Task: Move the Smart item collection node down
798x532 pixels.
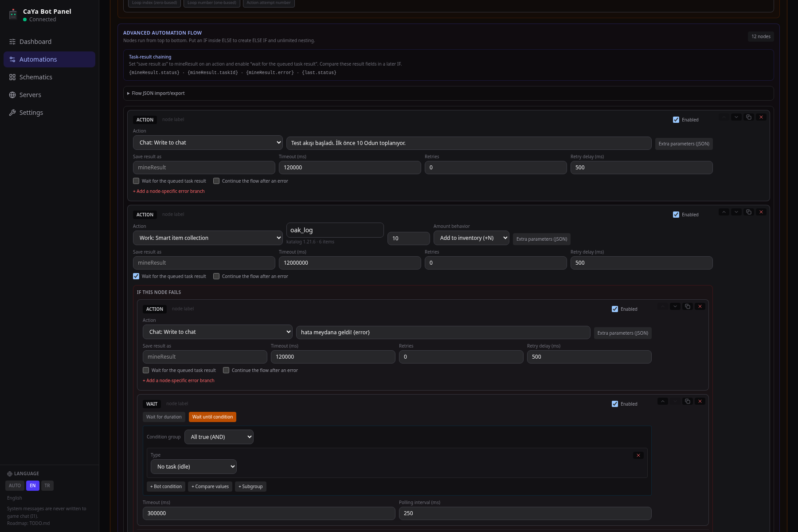Action: pos(736,212)
